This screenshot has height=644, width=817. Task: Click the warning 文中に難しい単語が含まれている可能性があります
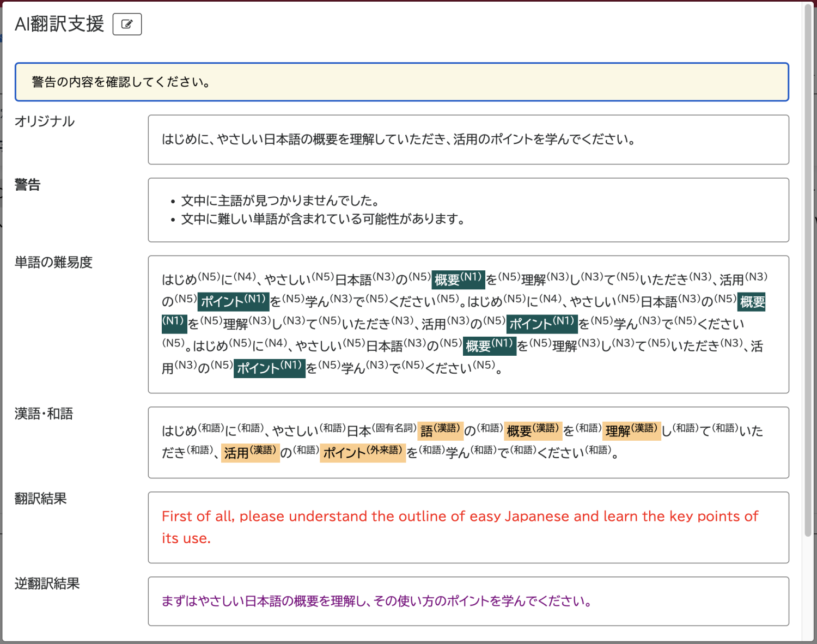coord(322,219)
